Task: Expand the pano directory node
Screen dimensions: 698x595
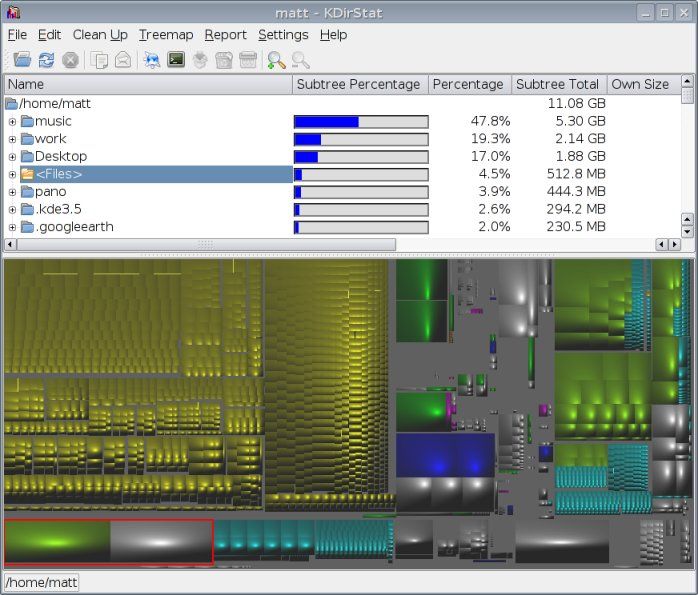Action: pyautogui.click(x=12, y=192)
